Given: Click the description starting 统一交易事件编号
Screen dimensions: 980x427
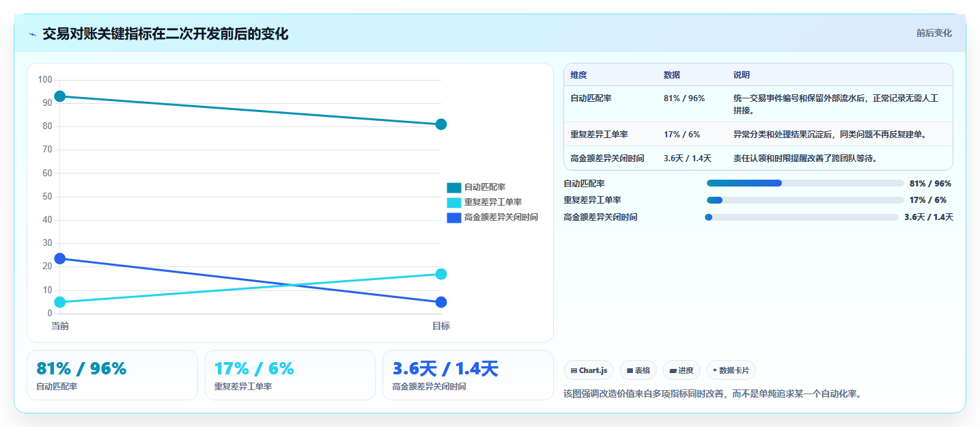Looking at the screenshot, I should click(836, 104).
